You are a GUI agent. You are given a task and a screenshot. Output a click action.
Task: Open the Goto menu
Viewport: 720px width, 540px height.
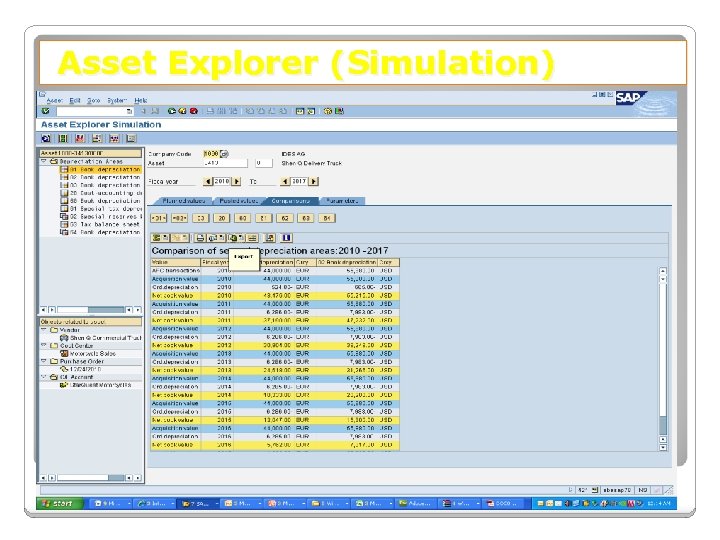94,101
